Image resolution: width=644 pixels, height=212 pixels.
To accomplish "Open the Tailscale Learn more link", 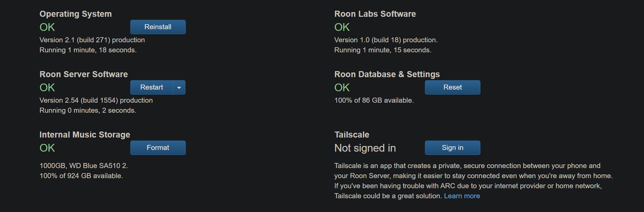I will [x=462, y=196].
